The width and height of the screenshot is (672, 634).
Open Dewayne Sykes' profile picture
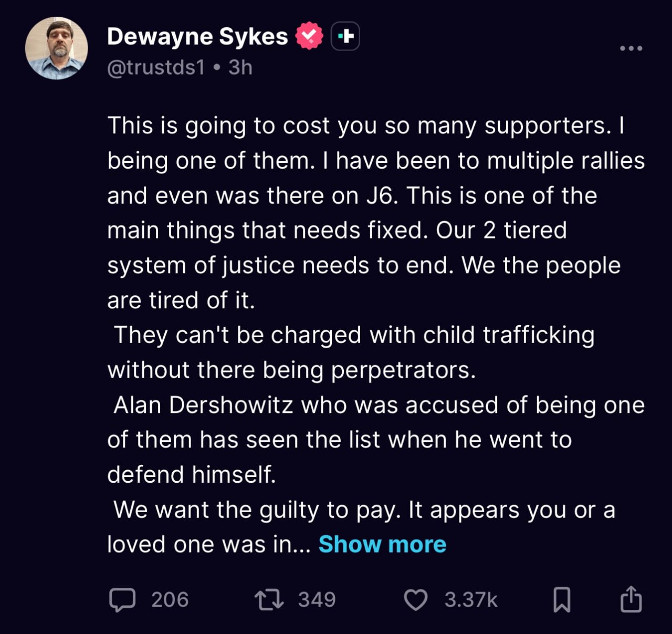(x=57, y=48)
